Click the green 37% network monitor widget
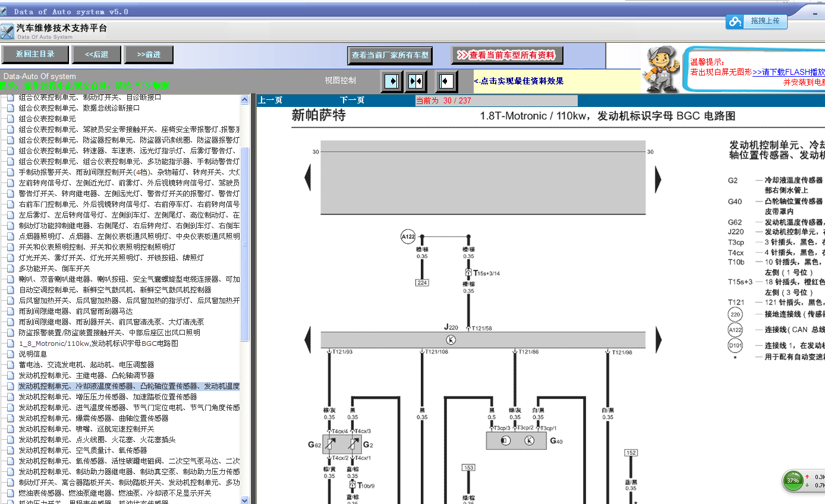 793,480
